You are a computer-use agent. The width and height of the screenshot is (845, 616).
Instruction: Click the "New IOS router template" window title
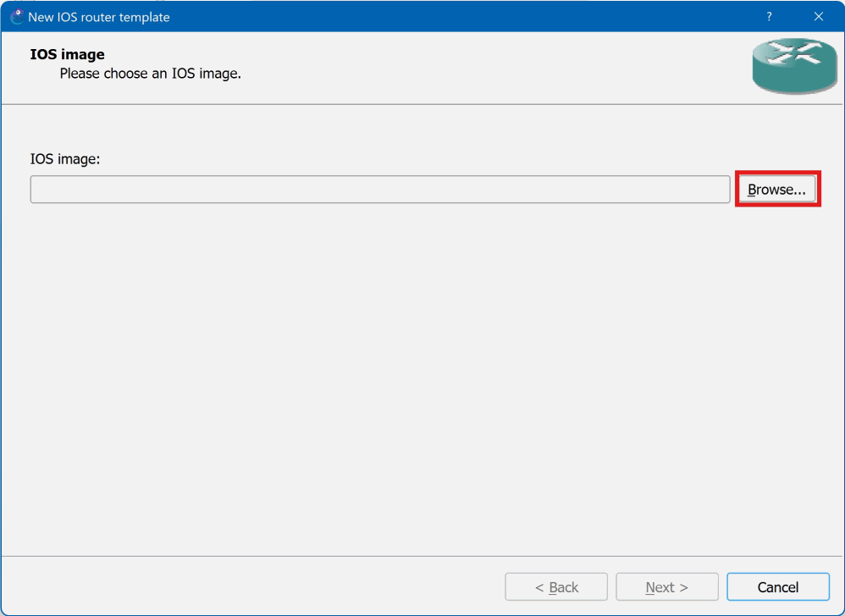[99, 17]
